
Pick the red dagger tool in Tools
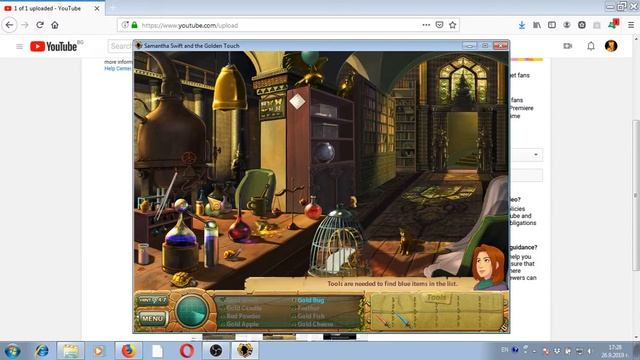click(383, 320)
